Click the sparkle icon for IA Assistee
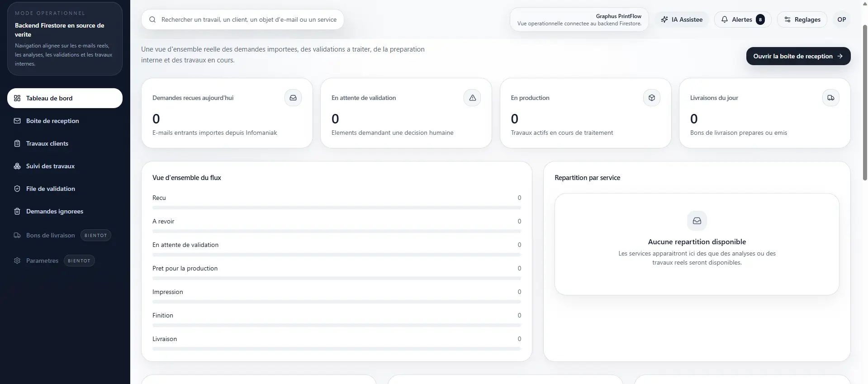868x384 pixels. point(664,19)
